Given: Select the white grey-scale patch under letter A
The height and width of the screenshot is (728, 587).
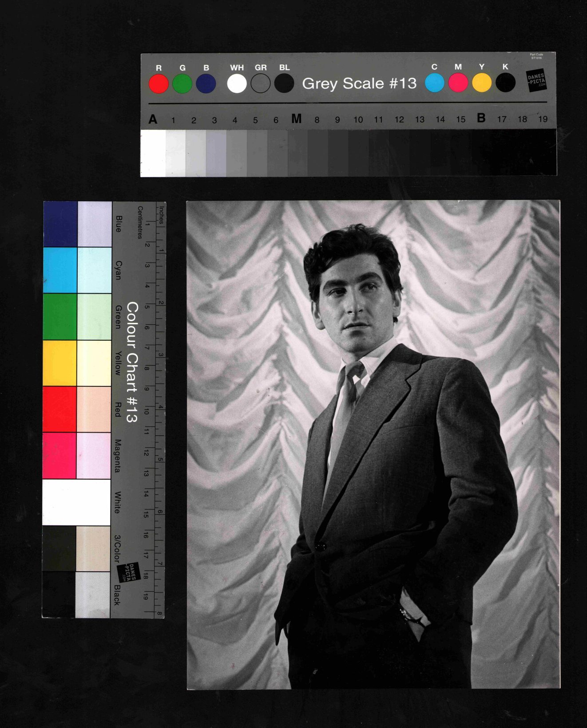Looking at the screenshot, I should coord(153,153).
